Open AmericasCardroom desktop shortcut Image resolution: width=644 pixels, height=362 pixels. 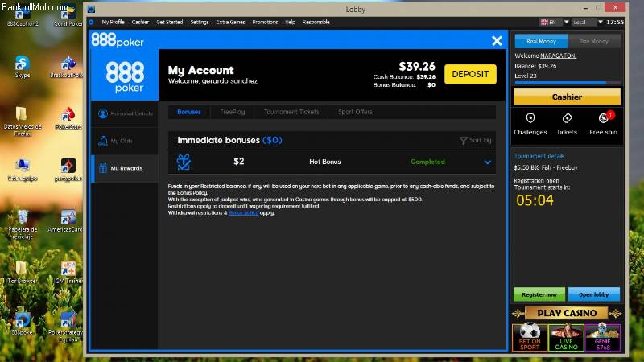67,221
